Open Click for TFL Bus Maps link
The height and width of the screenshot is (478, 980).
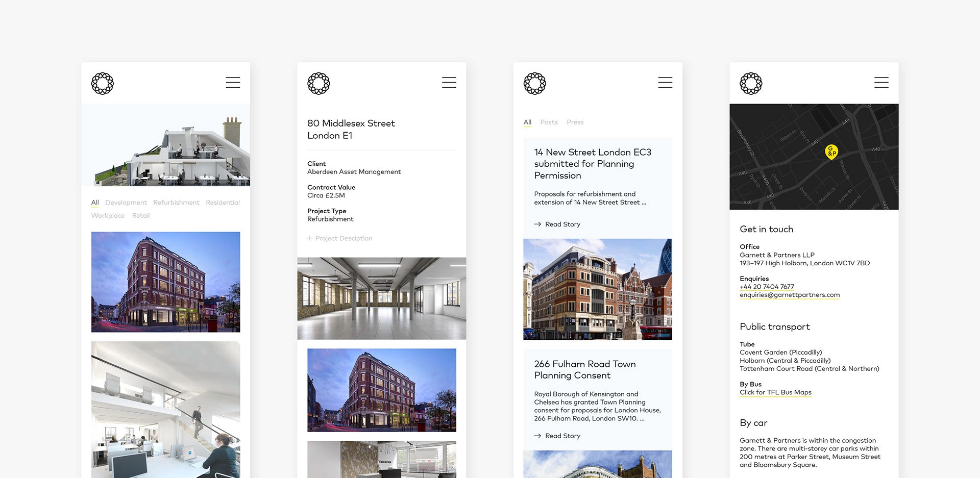[776, 392]
